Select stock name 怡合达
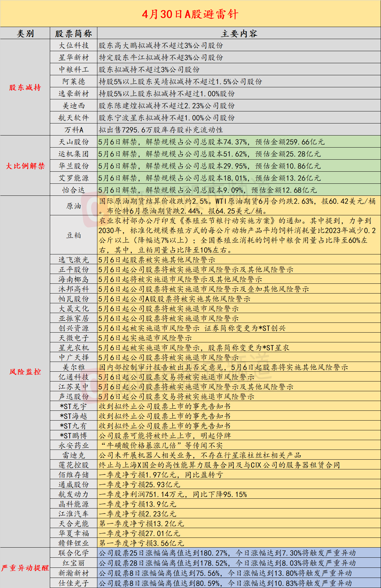 point(74,190)
